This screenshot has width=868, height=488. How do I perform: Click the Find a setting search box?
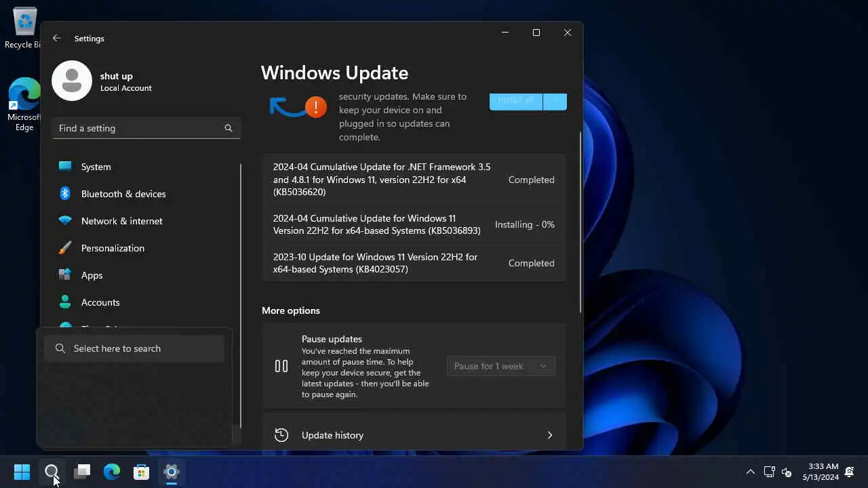pyautogui.click(x=146, y=128)
